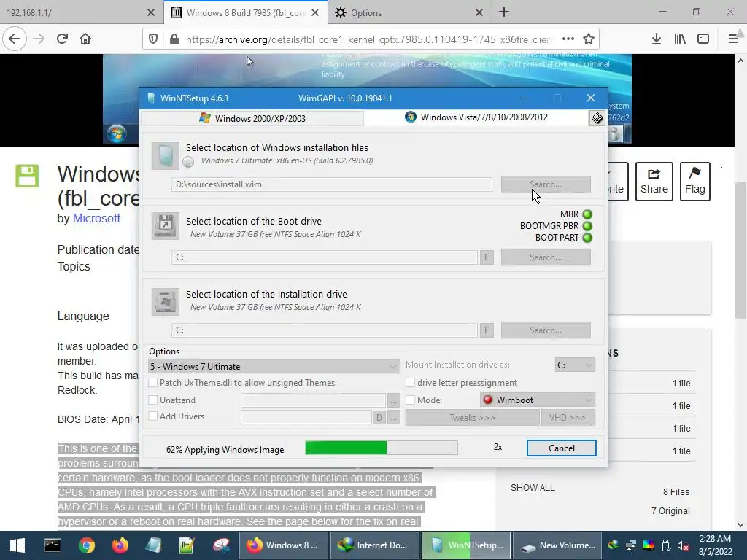The image size is (747, 560).
Task: Click the D:\sources\install.wim path field
Action: (332, 184)
